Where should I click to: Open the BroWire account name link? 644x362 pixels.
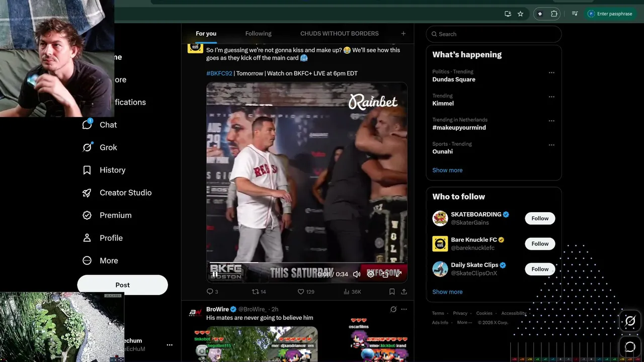217,309
